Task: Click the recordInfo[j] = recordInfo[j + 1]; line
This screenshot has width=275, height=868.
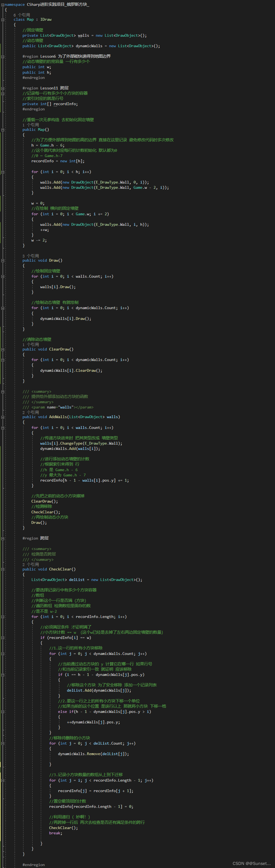Action: [96, 791]
